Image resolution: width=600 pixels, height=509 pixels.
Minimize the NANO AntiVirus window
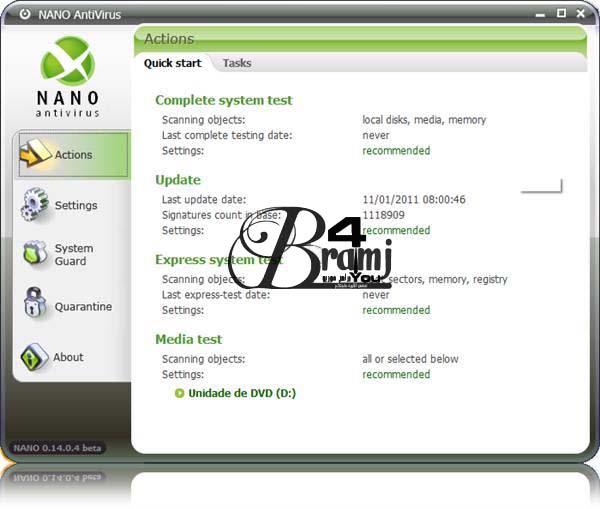pyautogui.click(x=540, y=14)
